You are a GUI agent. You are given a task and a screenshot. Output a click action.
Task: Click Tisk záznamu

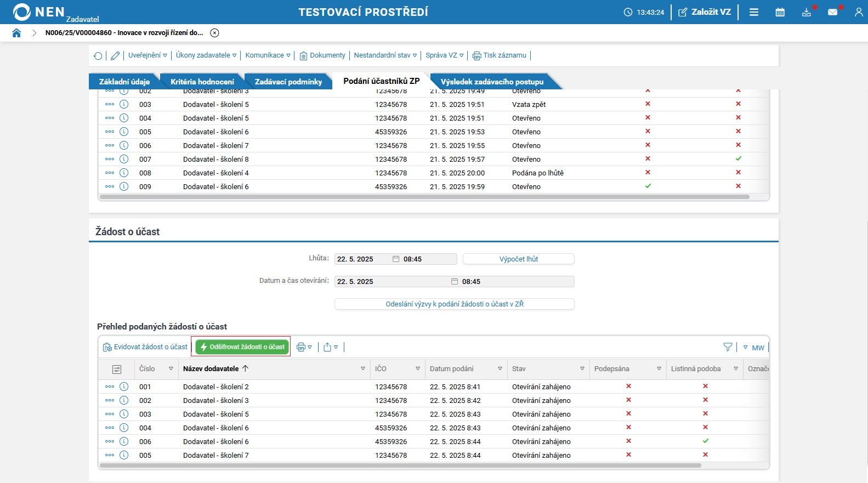tap(500, 55)
